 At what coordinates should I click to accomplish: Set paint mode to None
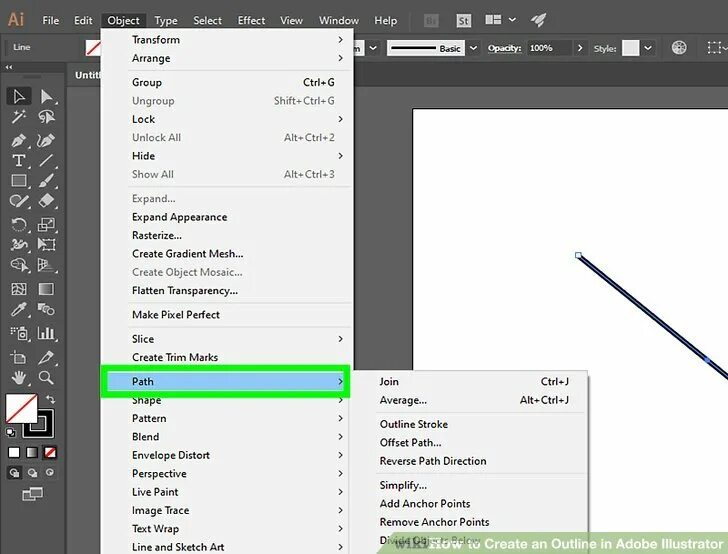(50, 452)
